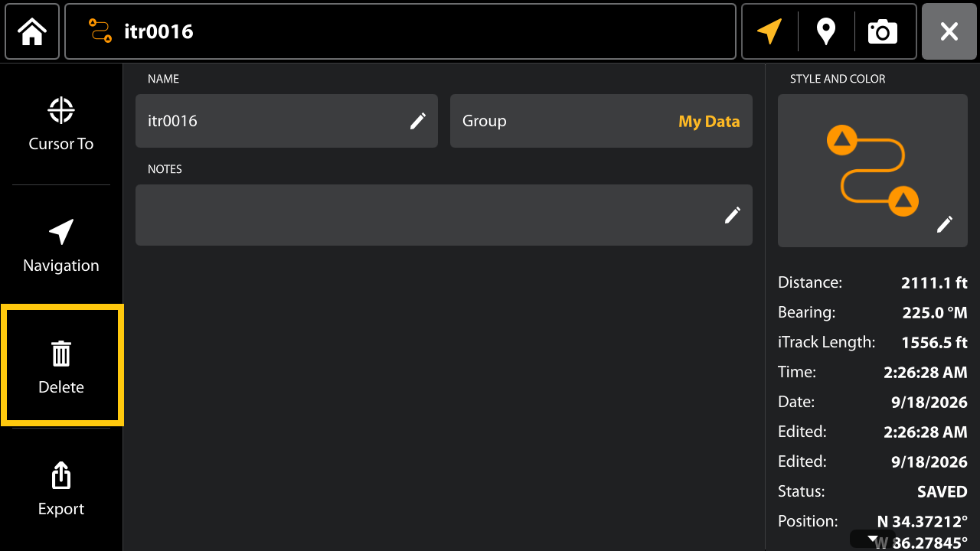Tap the orange navigation arrow icon
This screenshot has height=551, width=980.
[769, 31]
